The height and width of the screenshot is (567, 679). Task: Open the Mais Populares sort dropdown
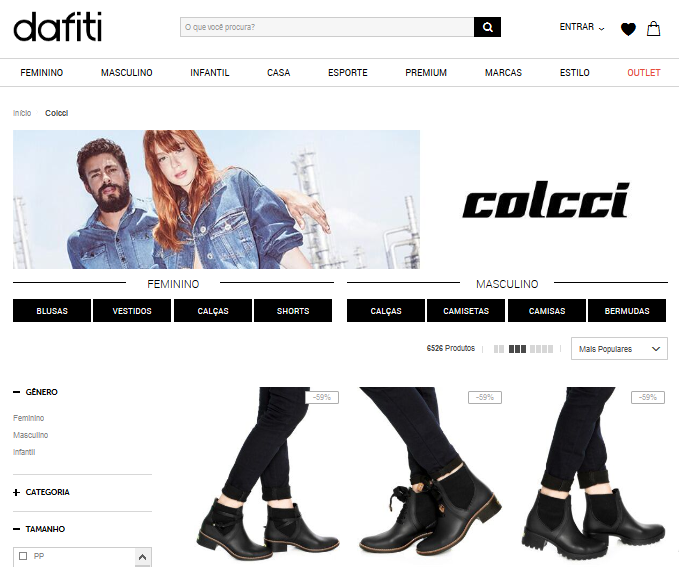[619, 348]
